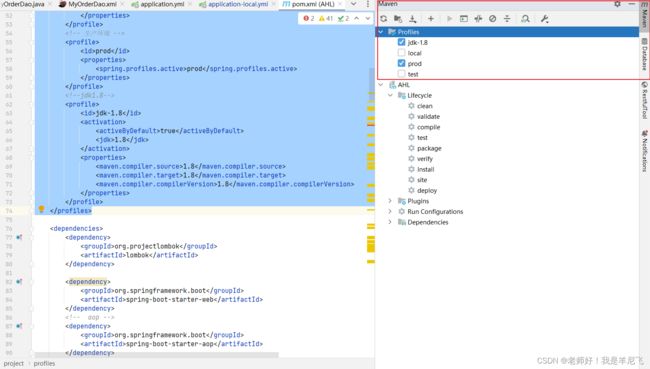
Task: Open the Database side tool window
Action: [x=644, y=54]
